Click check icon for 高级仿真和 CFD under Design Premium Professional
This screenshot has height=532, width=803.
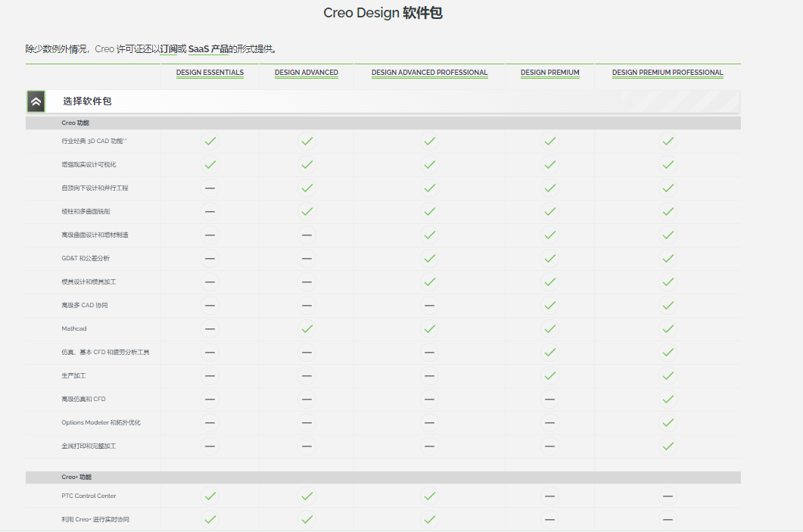click(668, 400)
